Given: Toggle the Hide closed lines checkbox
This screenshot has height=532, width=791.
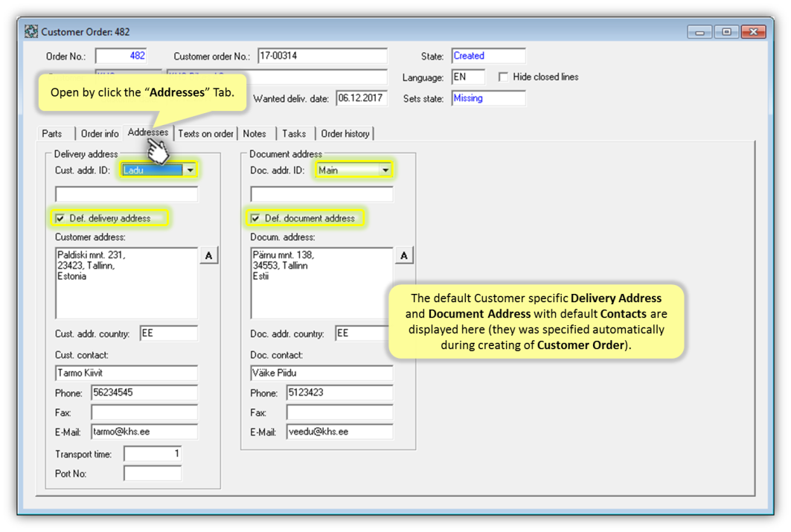Looking at the screenshot, I should coord(503,77).
